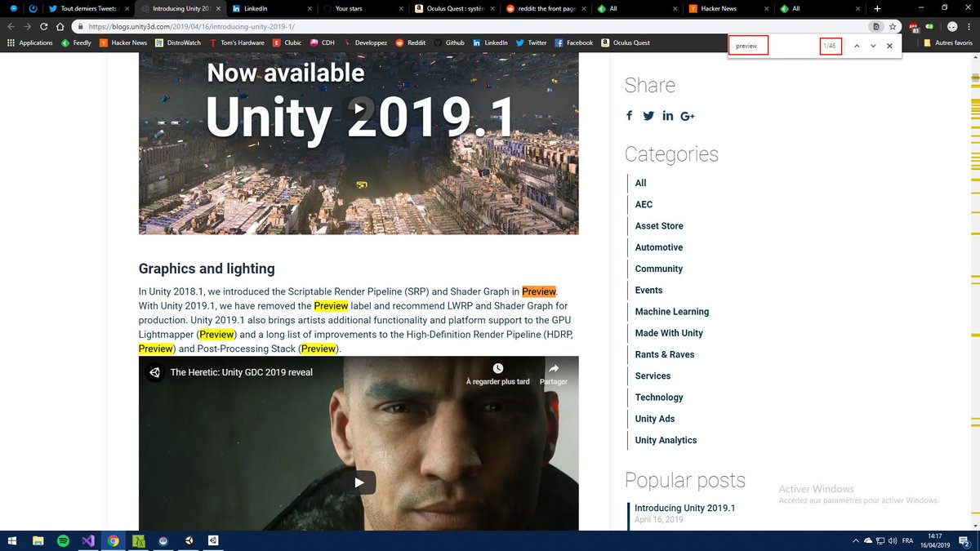Switch to the Your stars tab

(x=361, y=8)
